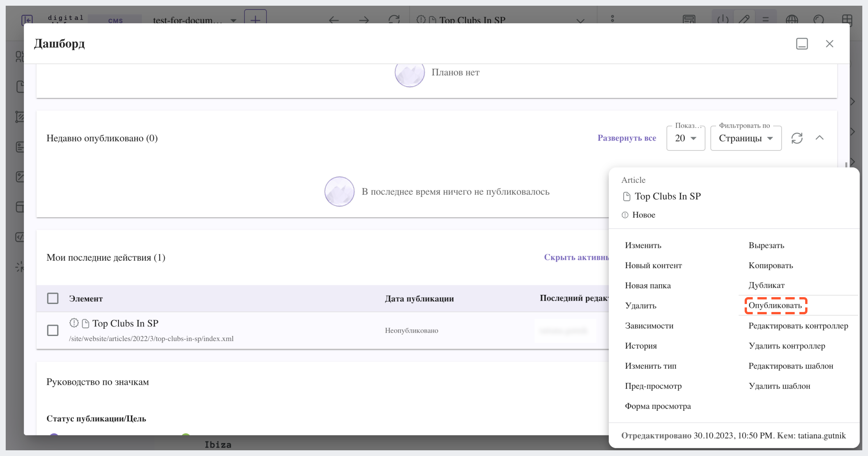Open История from the menu
This screenshot has width=868, height=456.
coord(641,346)
